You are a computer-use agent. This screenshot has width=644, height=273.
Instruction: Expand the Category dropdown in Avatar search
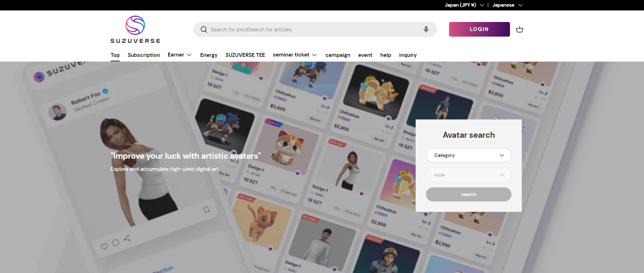pos(469,155)
